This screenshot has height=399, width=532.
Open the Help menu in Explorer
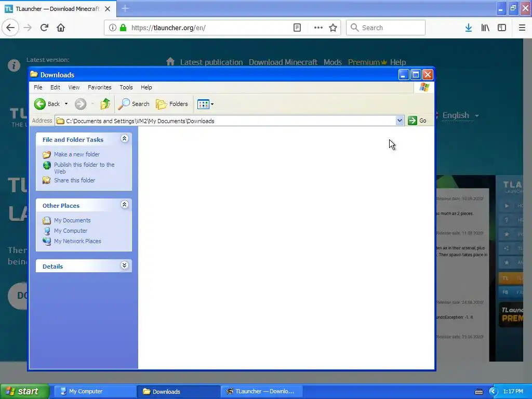click(146, 87)
